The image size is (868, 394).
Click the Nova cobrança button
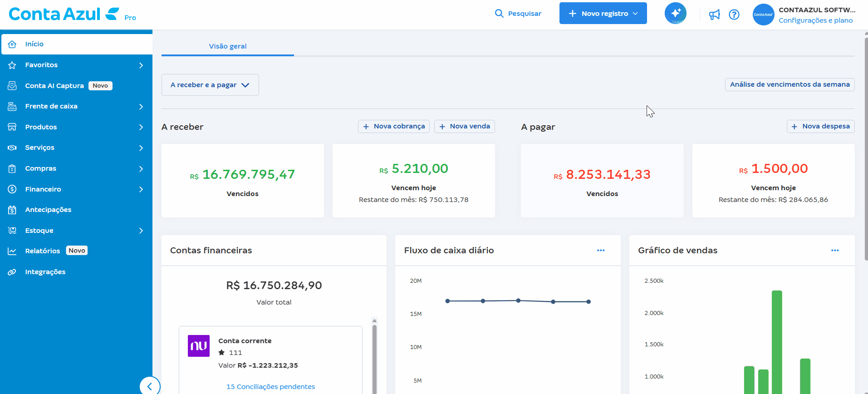[394, 126]
